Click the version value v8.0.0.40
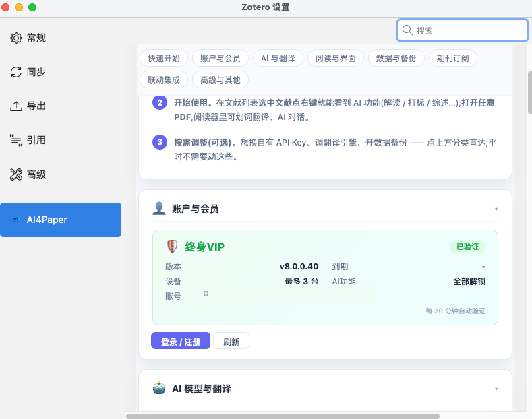 coord(299,267)
